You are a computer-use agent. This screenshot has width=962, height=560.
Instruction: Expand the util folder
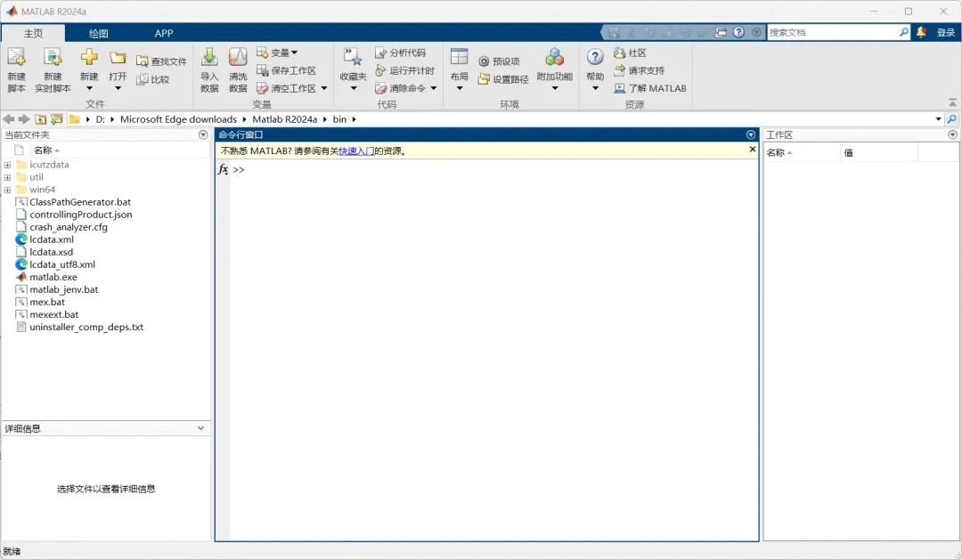coord(7,177)
